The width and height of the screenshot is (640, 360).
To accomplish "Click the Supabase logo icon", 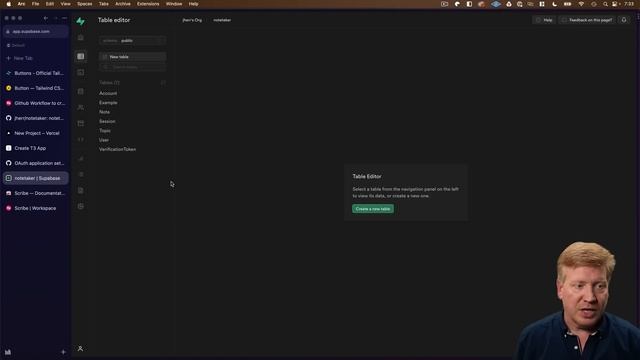I will point(80,21).
